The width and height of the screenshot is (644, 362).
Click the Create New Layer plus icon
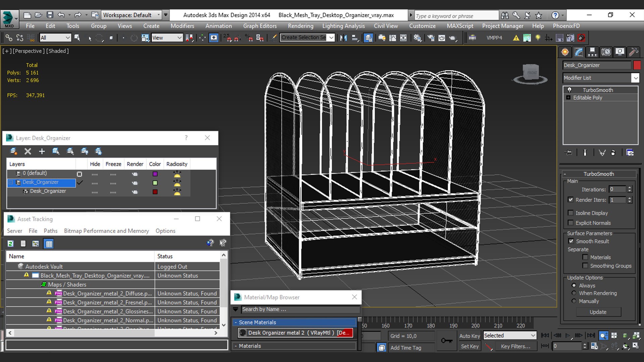click(42, 152)
